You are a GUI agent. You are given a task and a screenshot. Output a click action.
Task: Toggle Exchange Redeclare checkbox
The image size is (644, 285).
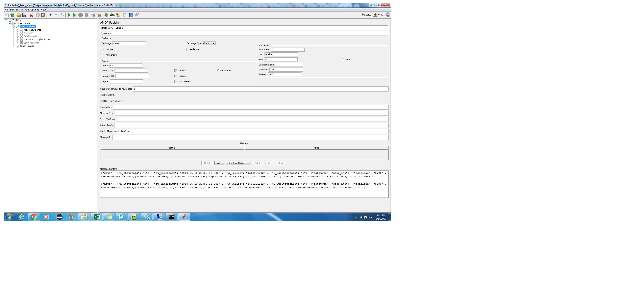pos(188,50)
